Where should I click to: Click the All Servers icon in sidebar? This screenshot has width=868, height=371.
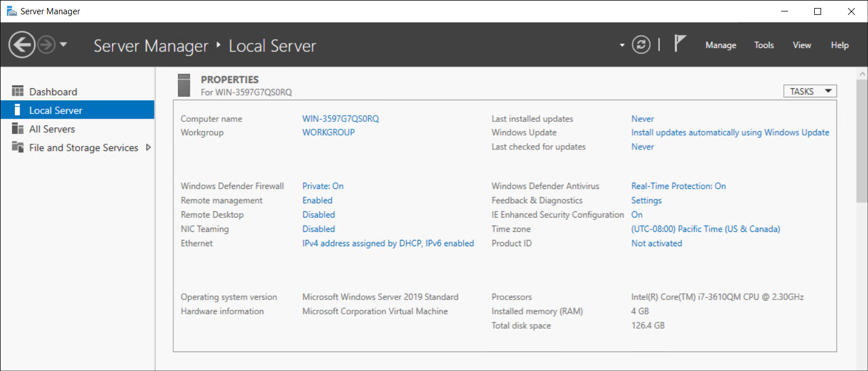click(18, 129)
